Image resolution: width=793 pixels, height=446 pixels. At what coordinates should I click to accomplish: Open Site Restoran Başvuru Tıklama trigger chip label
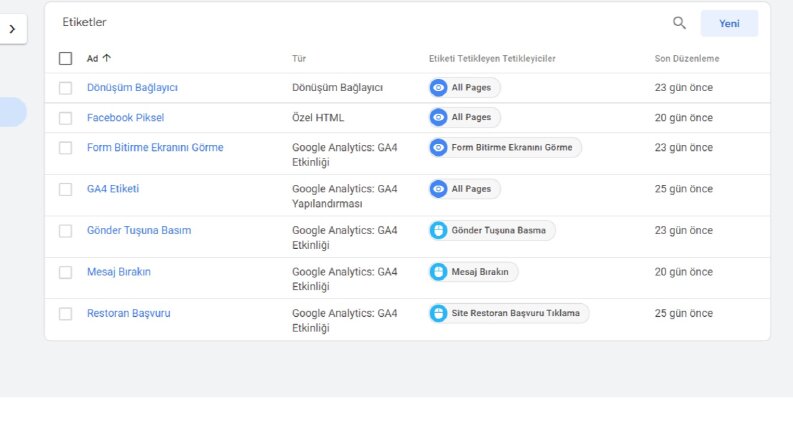515,313
